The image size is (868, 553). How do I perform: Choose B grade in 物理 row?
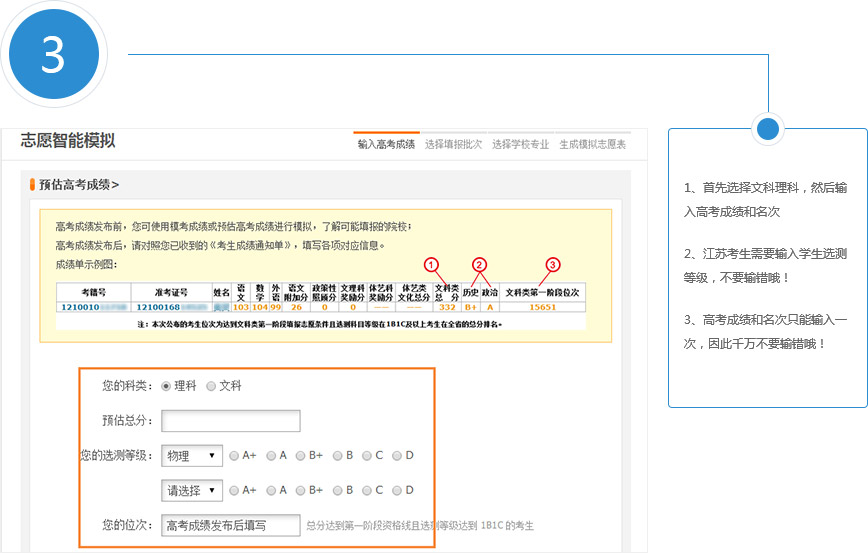pos(338,456)
